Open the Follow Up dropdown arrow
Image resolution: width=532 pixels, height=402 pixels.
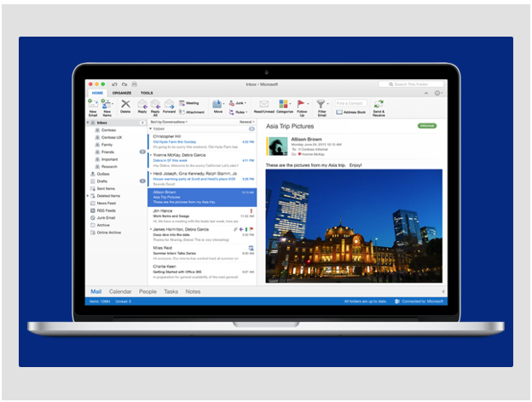(308, 104)
